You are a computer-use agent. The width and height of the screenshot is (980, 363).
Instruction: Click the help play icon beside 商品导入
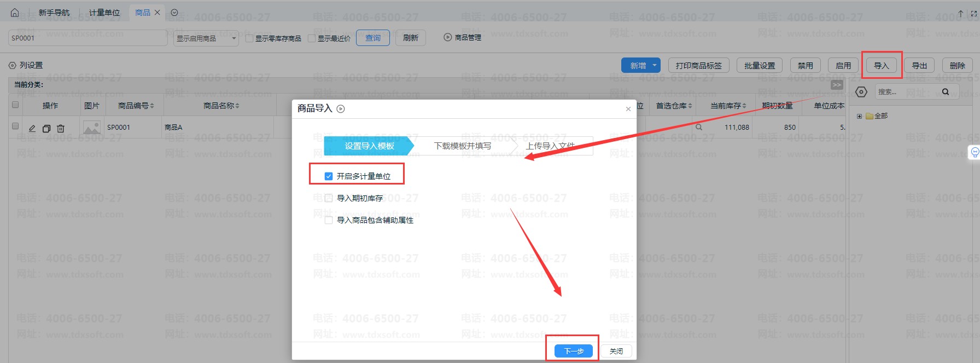pos(341,109)
